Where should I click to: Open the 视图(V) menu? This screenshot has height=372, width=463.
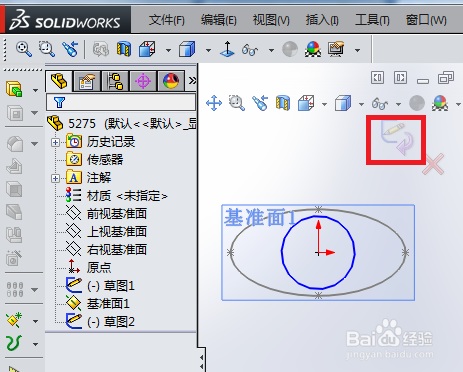271,20
